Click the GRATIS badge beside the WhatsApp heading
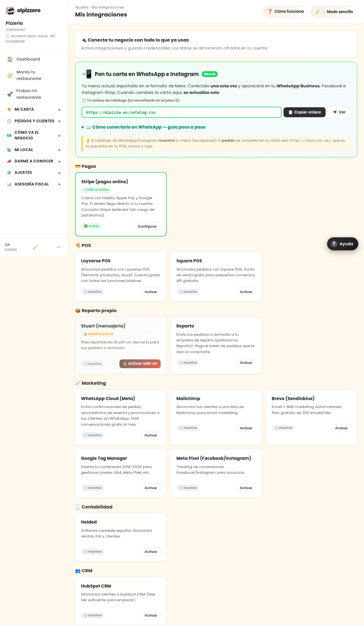 point(210,74)
